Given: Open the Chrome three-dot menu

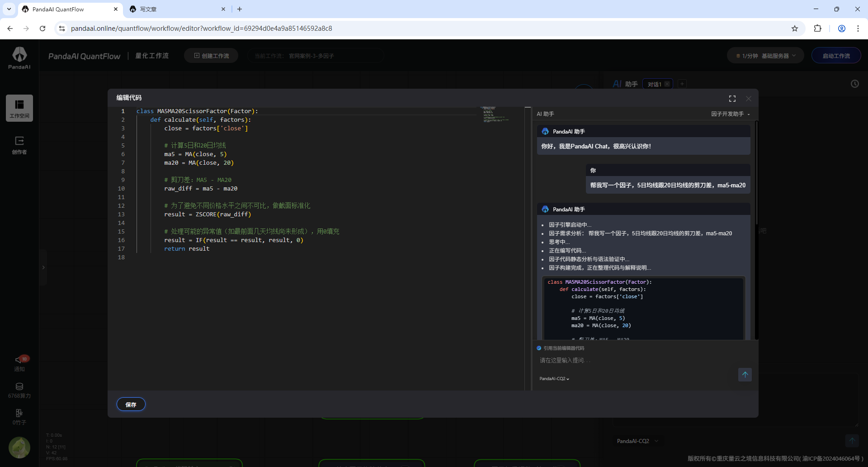Looking at the screenshot, I should (858, 29).
